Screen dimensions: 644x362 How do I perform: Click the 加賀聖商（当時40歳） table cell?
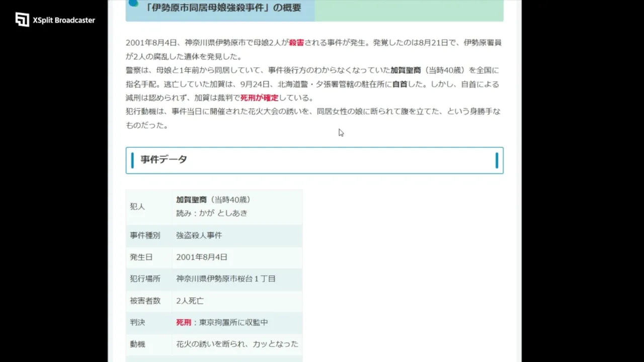coord(213,200)
